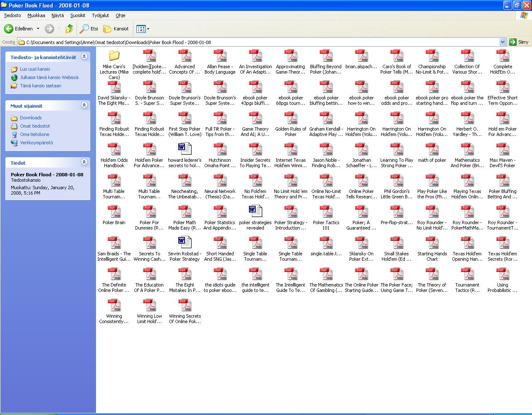Click the Siirry go button
This screenshot has height=415, width=532.
click(x=519, y=42)
